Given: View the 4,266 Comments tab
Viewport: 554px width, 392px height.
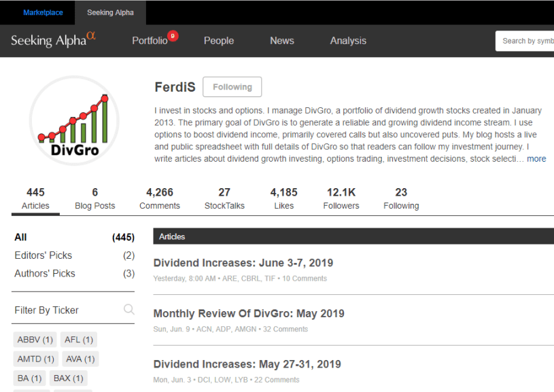Looking at the screenshot, I should pos(160,199).
